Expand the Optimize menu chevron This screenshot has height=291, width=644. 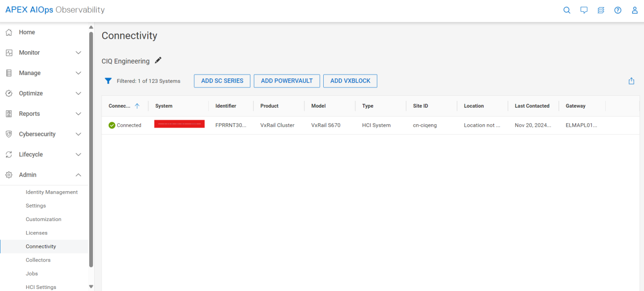[78, 93]
